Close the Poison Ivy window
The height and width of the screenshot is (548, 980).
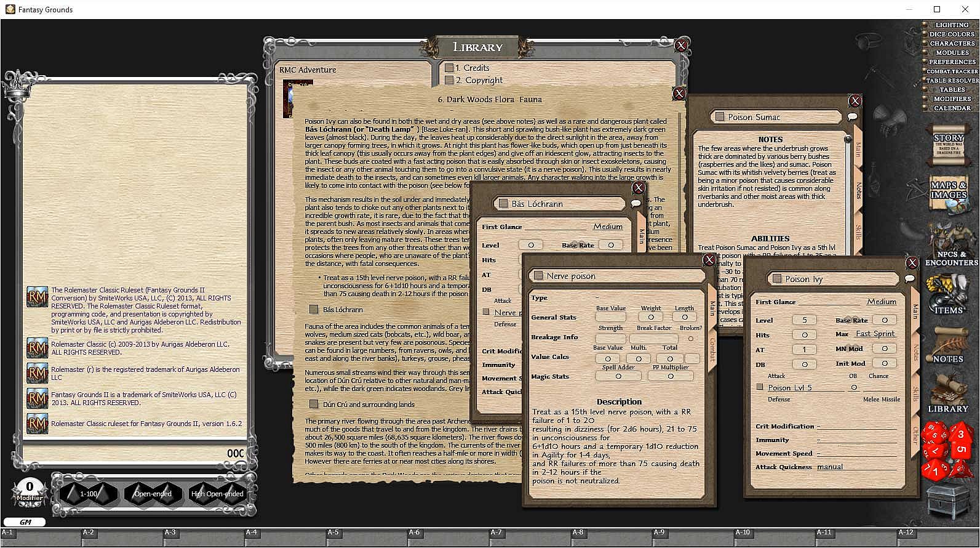tap(912, 263)
